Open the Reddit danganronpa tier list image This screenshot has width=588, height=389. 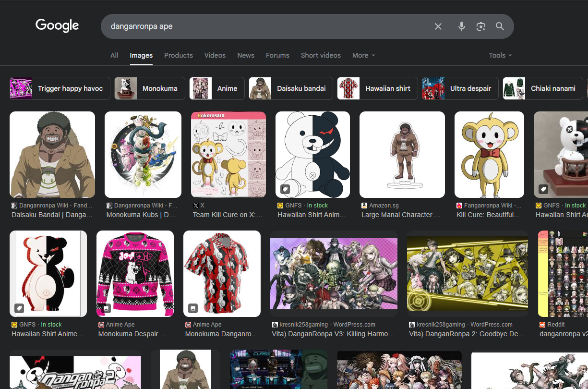(x=563, y=274)
